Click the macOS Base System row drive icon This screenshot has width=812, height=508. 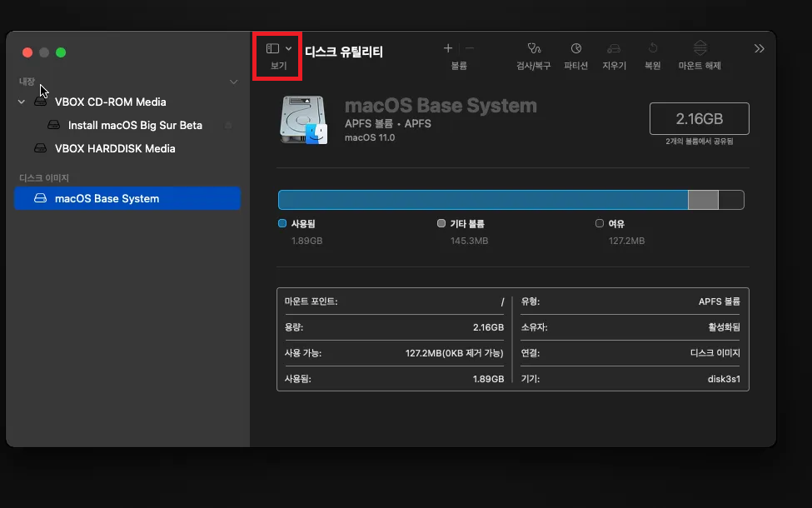pos(41,198)
